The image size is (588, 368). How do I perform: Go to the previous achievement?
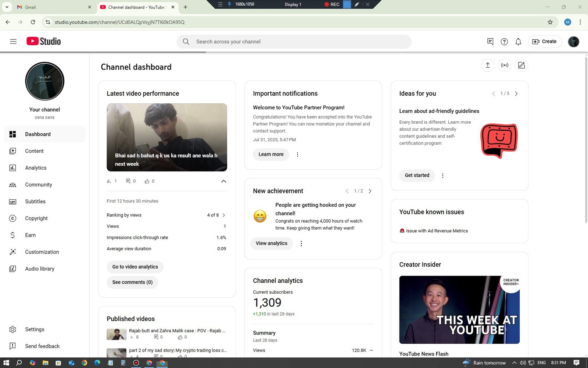(347, 191)
